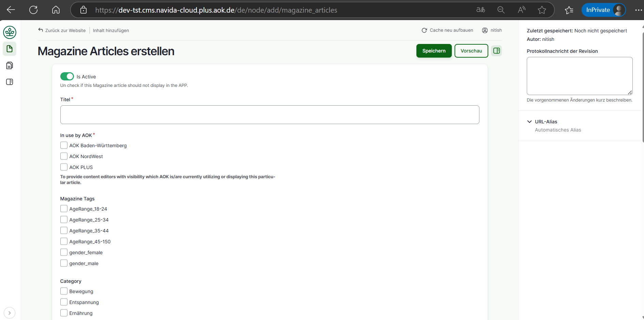This screenshot has width=644, height=320.
Task: Open favorites list icon
Action: pyautogui.click(x=569, y=10)
